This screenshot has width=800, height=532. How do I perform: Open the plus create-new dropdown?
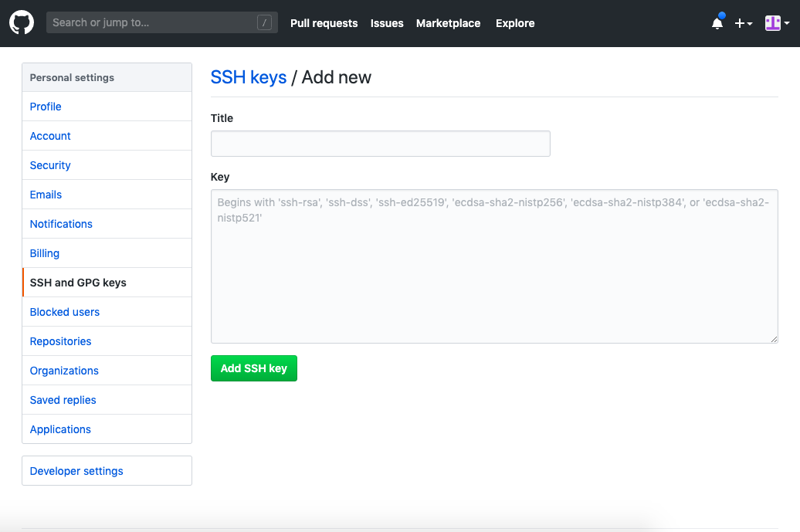(744, 23)
